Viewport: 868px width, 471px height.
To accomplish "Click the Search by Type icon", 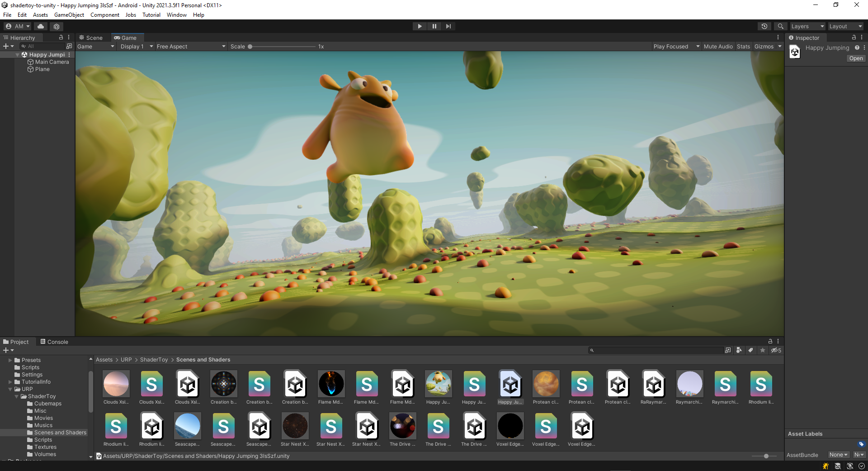I will [739, 350].
